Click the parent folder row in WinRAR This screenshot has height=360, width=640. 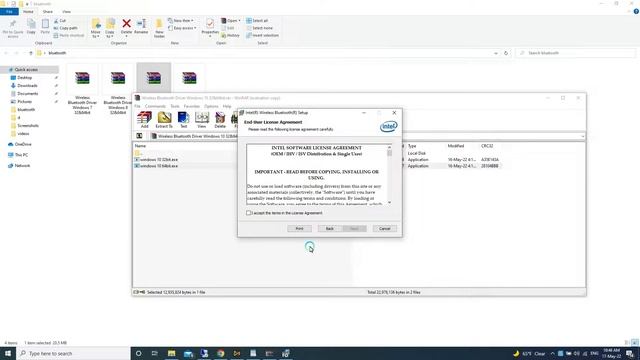pos(139,153)
